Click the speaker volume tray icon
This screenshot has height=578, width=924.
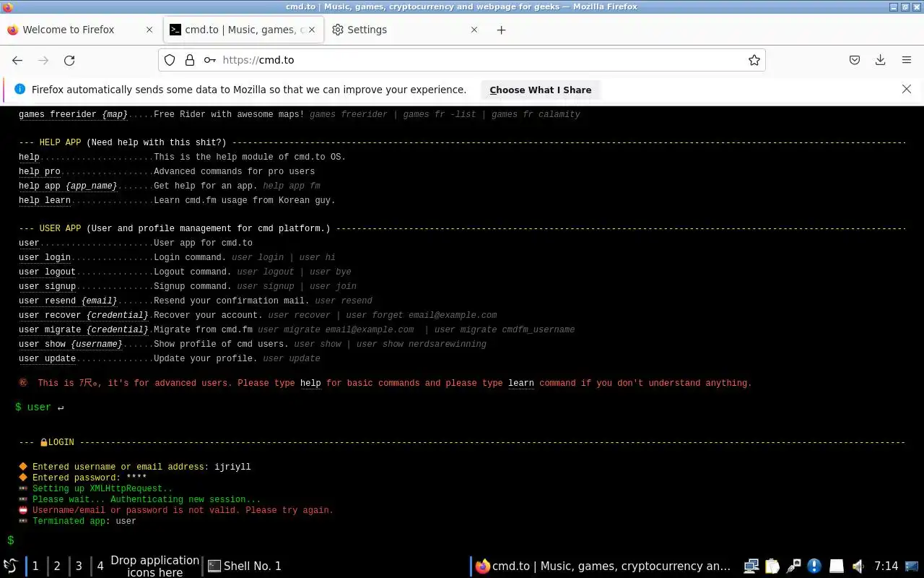coord(858,566)
